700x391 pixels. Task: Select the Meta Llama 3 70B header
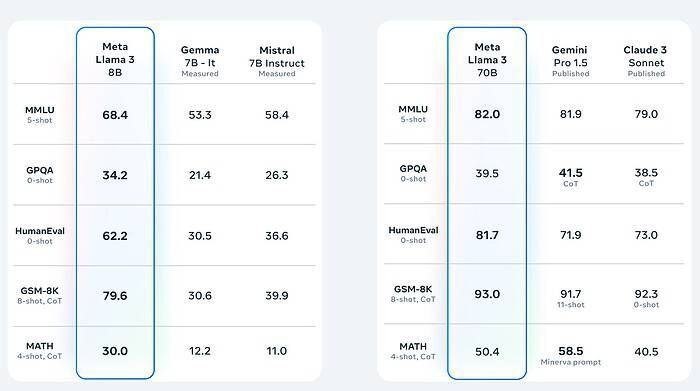(x=487, y=60)
